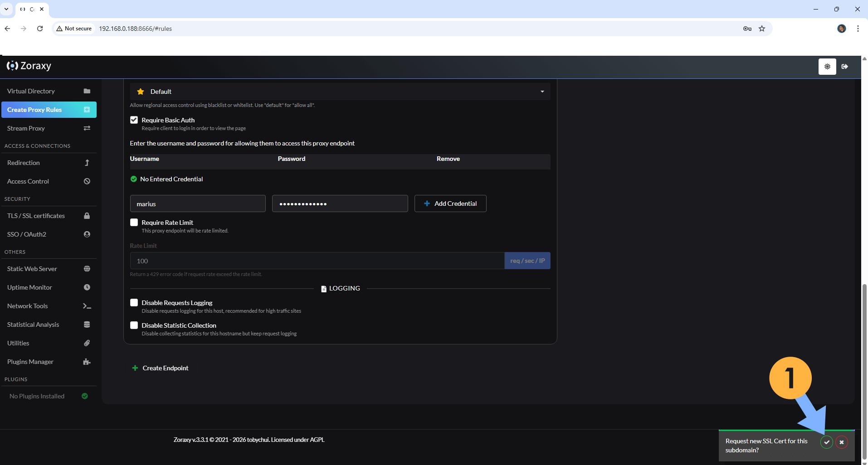Open the browser three-dot menu
This screenshot has width=868, height=465.
(858, 29)
